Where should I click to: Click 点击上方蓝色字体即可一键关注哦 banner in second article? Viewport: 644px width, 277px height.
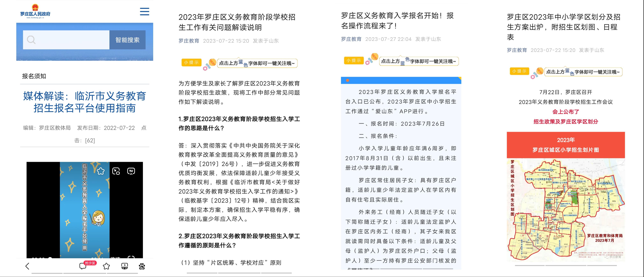[x=257, y=63]
